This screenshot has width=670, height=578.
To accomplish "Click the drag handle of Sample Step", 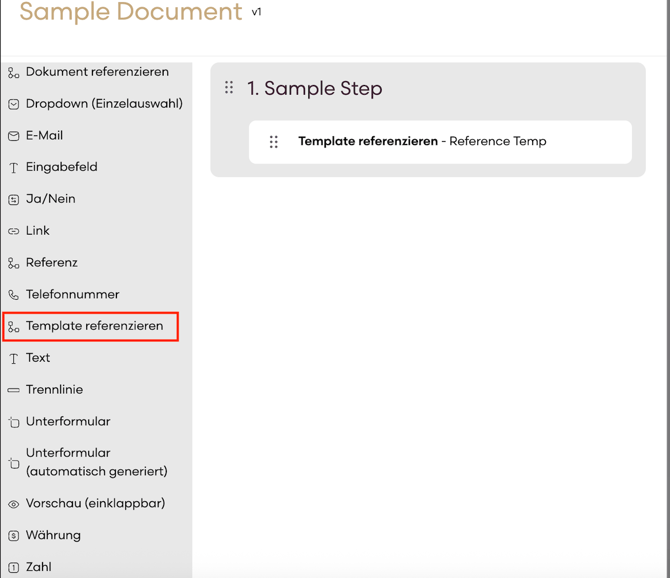I will [x=229, y=88].
